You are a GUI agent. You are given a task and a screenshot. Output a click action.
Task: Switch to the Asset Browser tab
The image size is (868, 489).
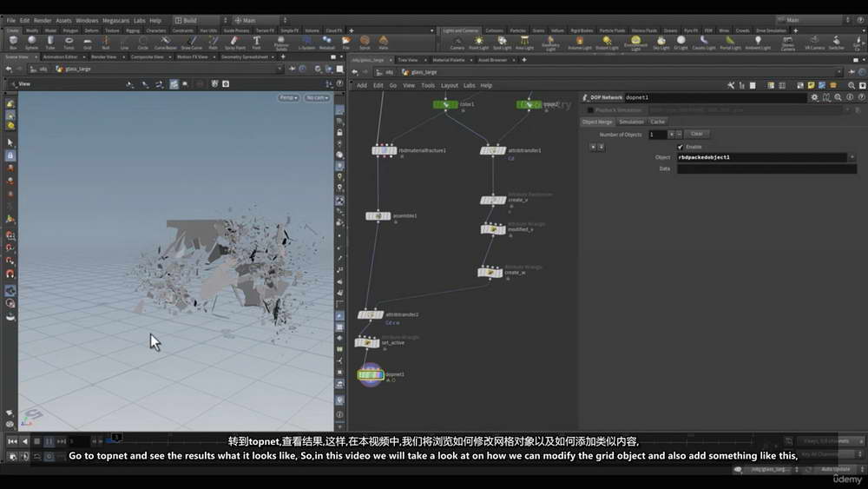(492, 60)
